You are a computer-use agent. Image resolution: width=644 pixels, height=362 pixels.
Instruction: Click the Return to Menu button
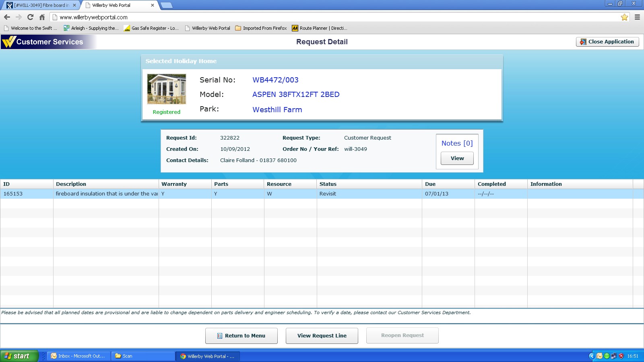click(x=241, y=336)
